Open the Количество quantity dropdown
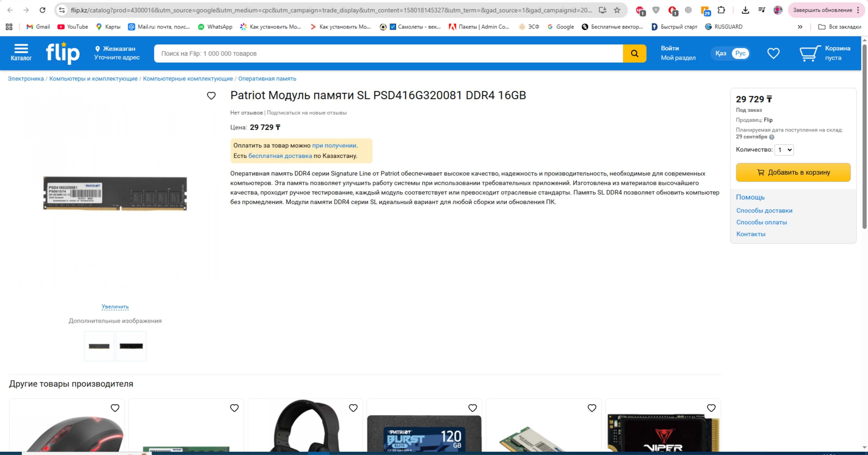Image resolution: width=868 pixels, height=455 pixels. (x=784, y=150)
